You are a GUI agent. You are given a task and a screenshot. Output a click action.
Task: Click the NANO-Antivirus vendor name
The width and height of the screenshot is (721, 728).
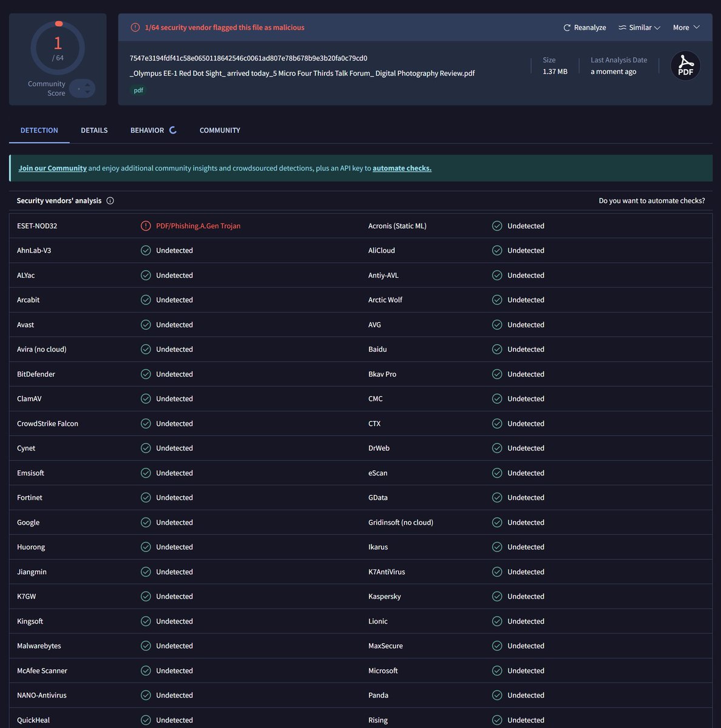[x=42, y=695]
